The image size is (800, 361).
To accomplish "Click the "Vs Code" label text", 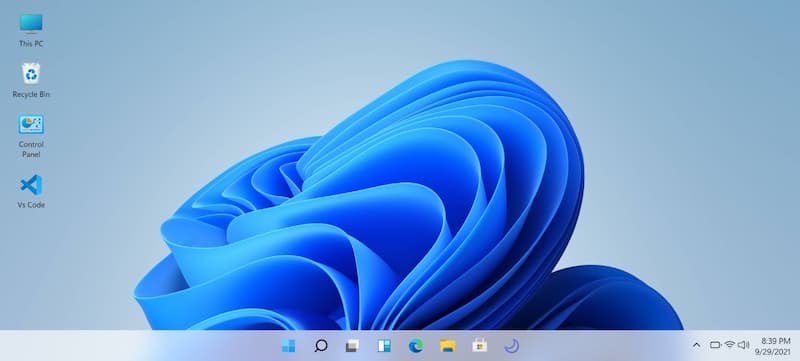I will 31,205.
